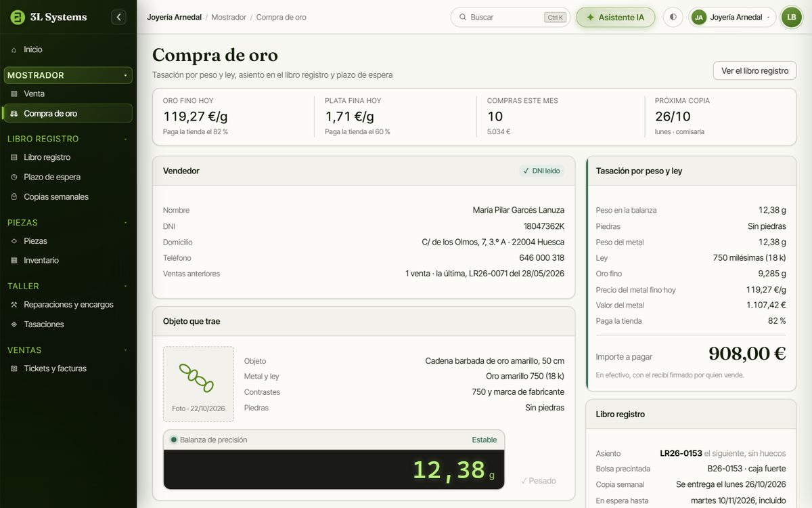The width and height of the screenshot is (812, 508).
Task: Click the 12,38 g scale display
Action: pos(334,469)
